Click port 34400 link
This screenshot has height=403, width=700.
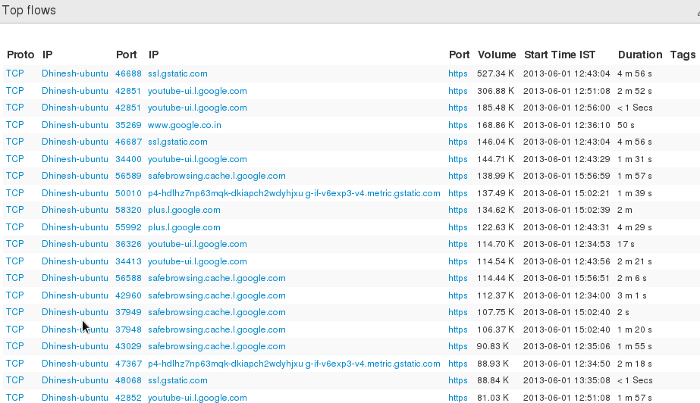click(128, 159)
